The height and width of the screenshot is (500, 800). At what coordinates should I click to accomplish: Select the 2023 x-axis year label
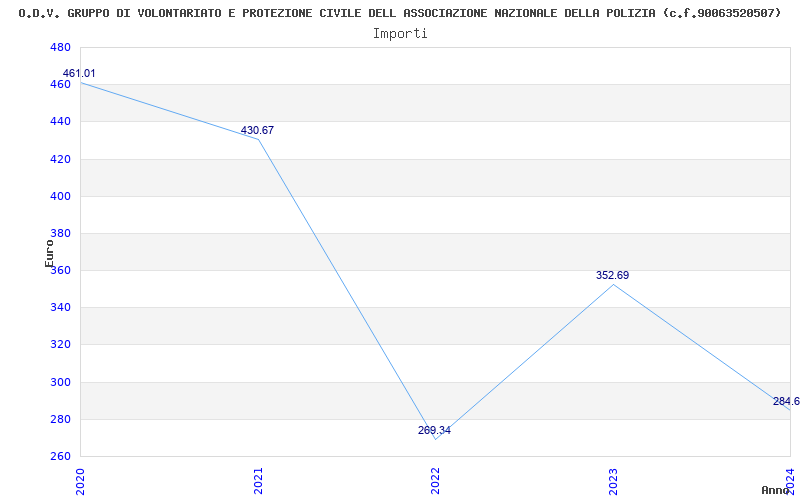coord(613,480)
